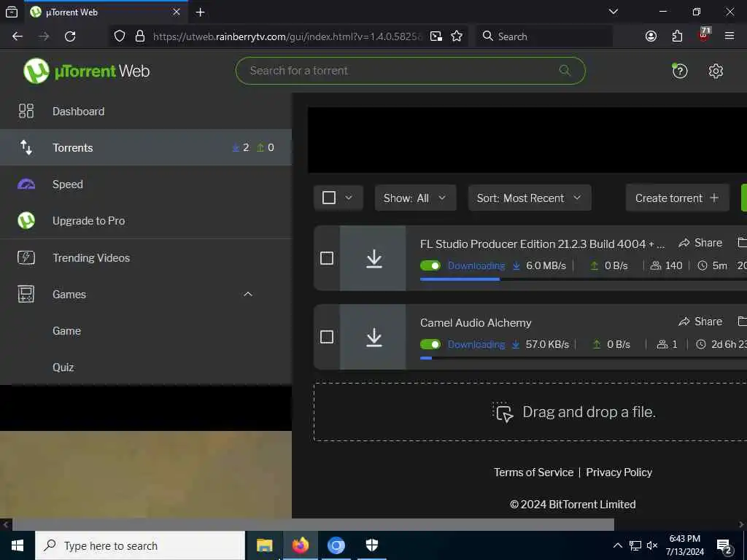Click the Create torrent button
747x560 pixels.
point(677,198)
